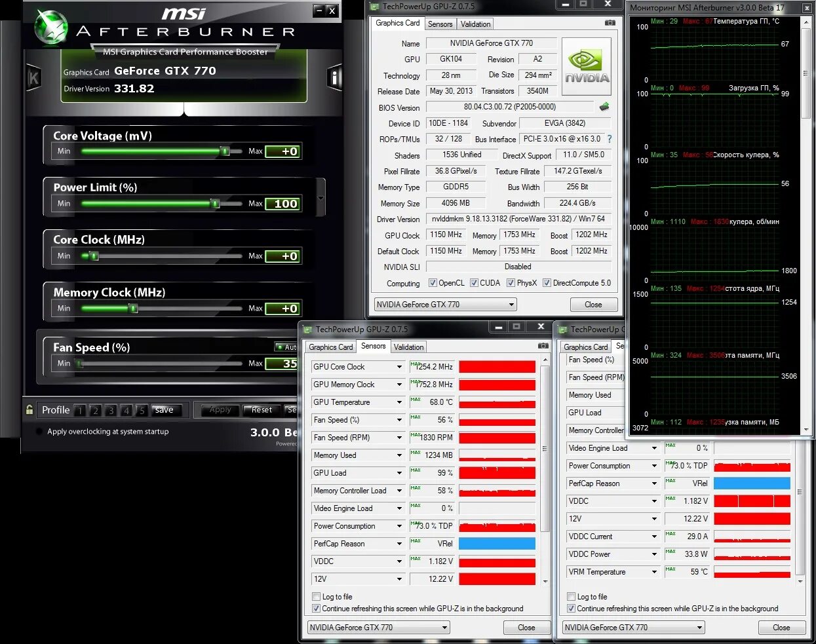Switch to Sensors tab in top GPU-Z window
This screenshot has width=816, height=644.
click(440, 24)
